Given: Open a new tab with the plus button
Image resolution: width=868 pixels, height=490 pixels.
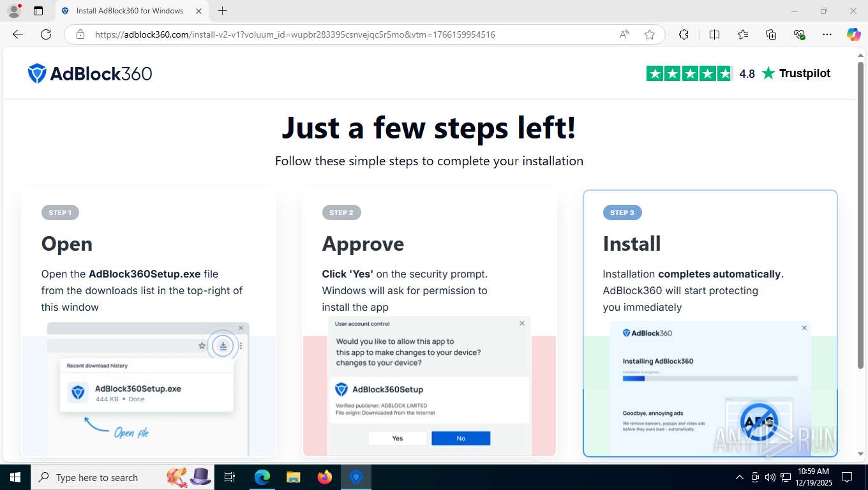Looking at the screenshot, I should [x=222, y=11].
